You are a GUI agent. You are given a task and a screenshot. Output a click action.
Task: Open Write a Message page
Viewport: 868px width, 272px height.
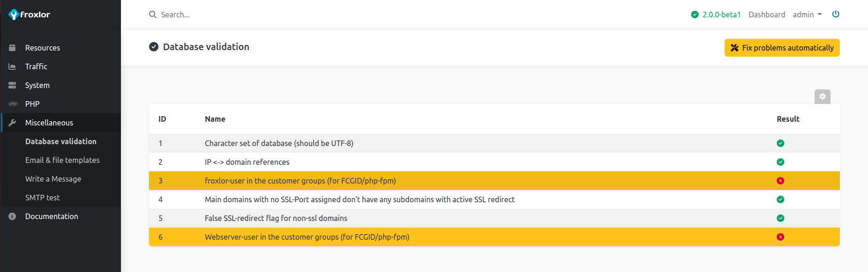pos(53,179)
